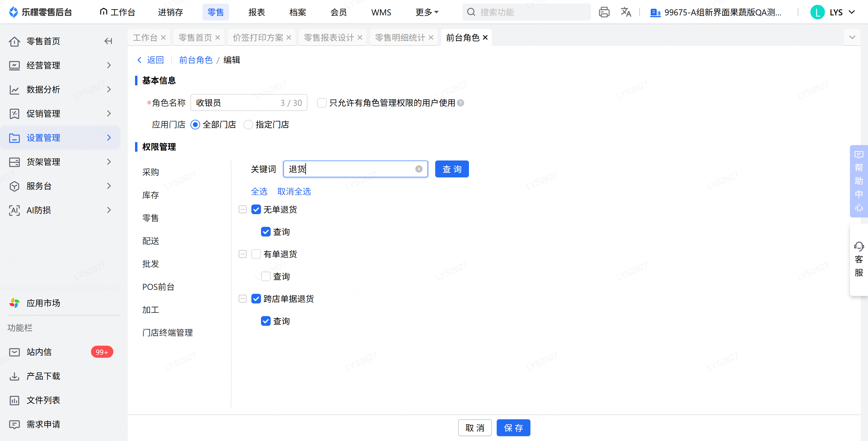Switch to 进销存 in top navigation
Screen dimensions: 868x441
[171, 12]
